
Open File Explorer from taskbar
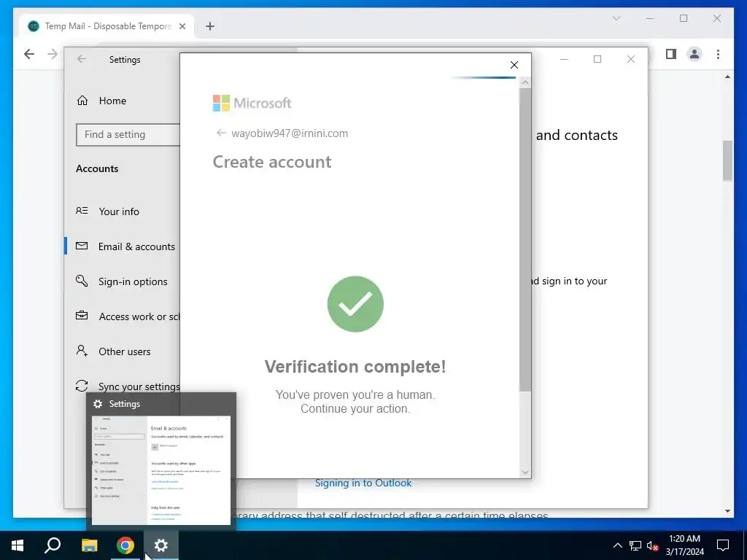click(x=89, y=545)
